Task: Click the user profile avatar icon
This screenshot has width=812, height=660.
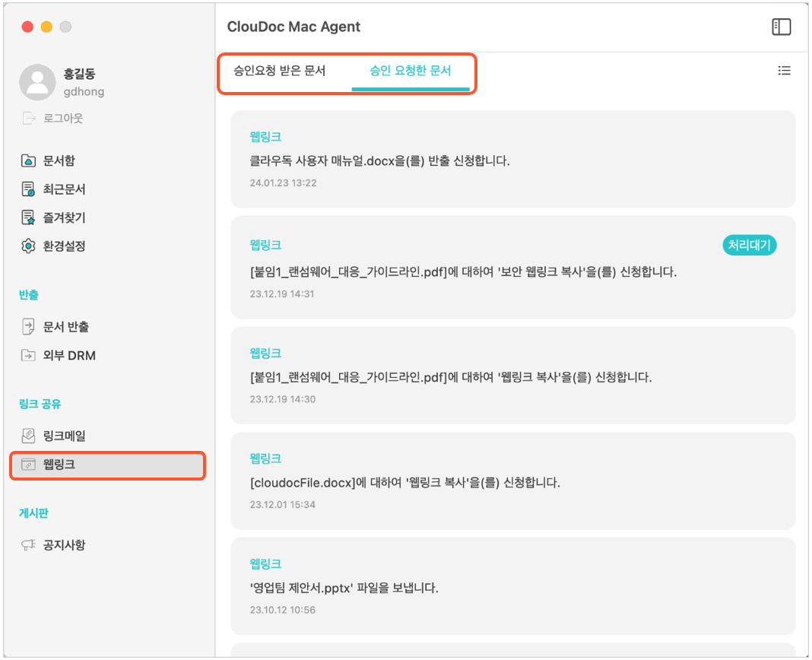Action: coord(37,82)
